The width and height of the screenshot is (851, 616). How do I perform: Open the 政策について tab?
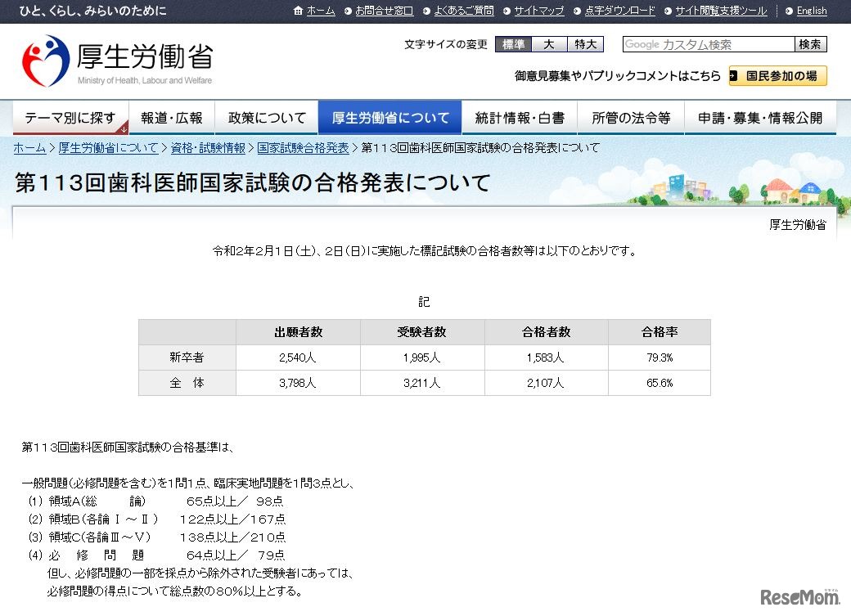click(266, 117)
